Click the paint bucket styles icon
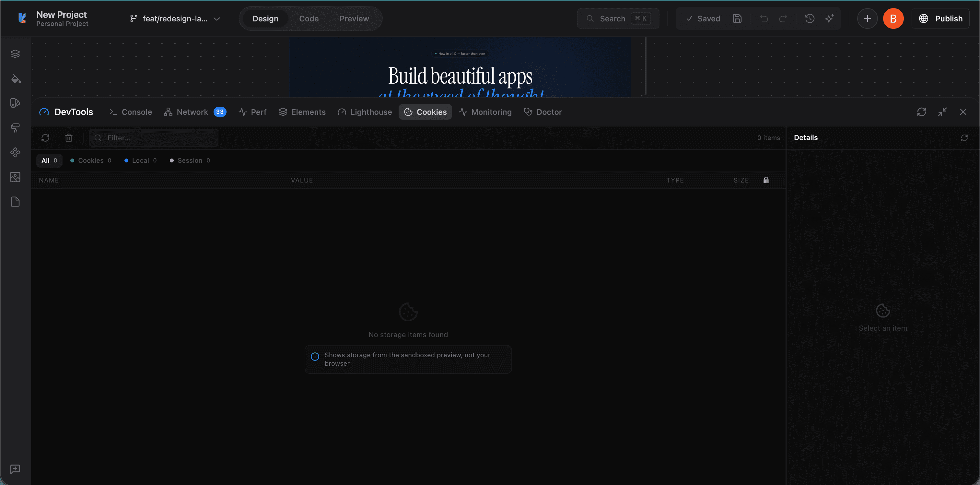The height and width of the screenshot is (485, 980). (x=15, y=78)
